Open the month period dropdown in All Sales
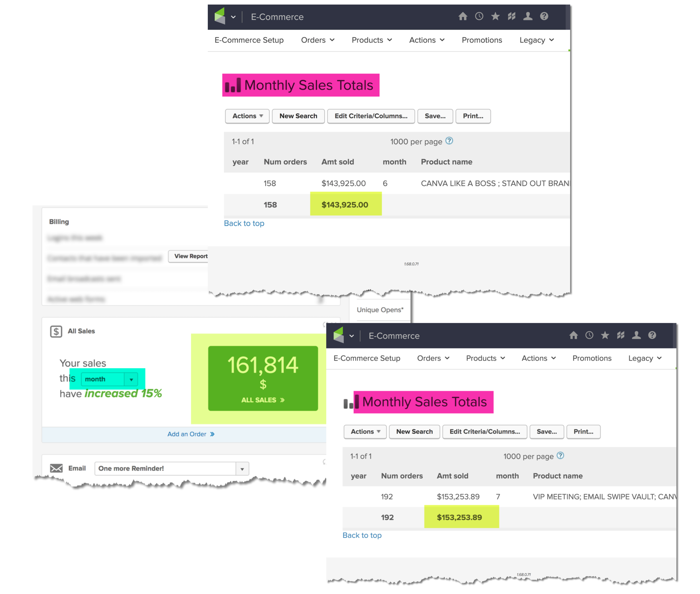 (109, 379)
